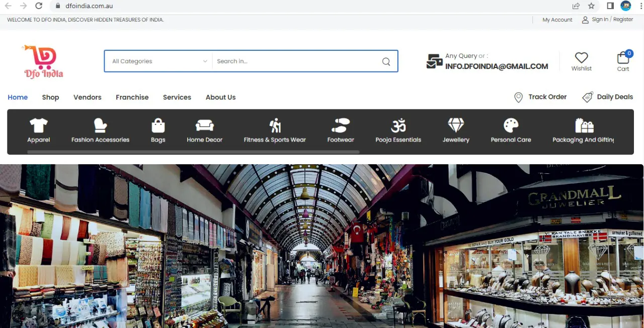Click the search magnifier icon
Viewport: 644px width, 328px height.
(x=386, y=61)
